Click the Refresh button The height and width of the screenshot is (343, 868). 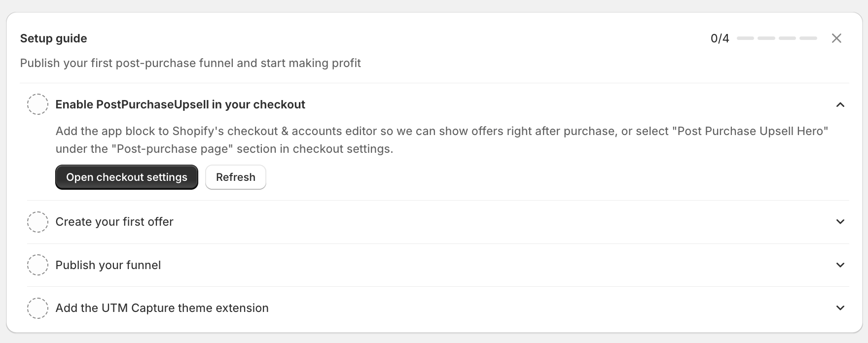(236, 177)
